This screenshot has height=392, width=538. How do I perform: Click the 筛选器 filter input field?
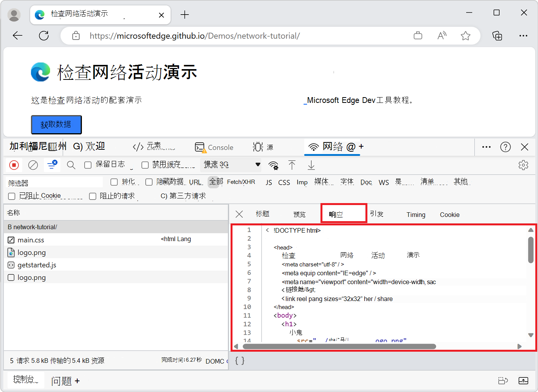(55, 183)
